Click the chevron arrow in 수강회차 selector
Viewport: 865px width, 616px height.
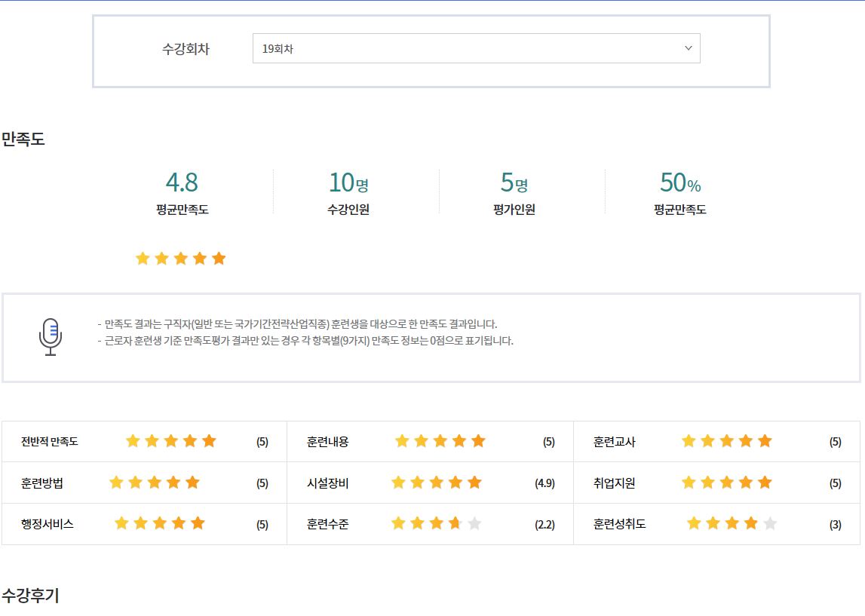click(x=688, y=48)
